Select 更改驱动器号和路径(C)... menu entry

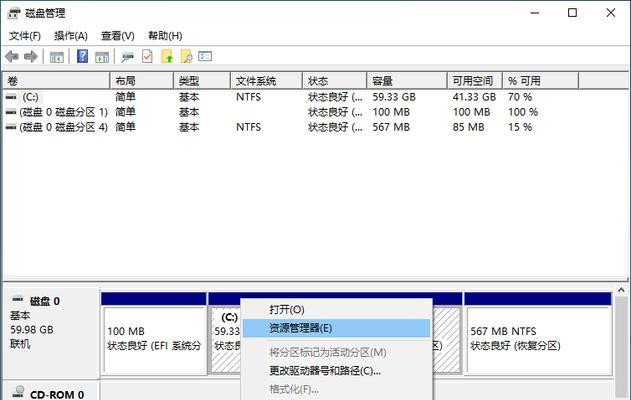pos(337,371)
